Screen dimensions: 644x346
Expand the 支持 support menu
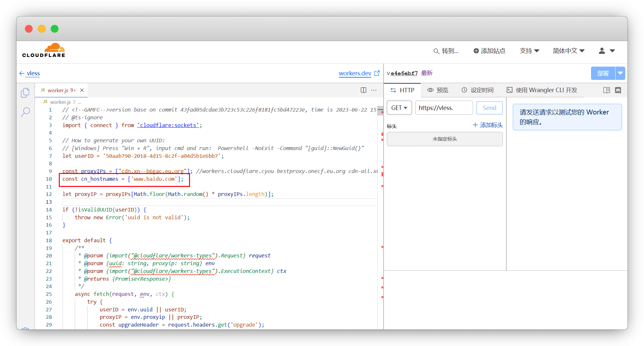click(x=529, y=51)
